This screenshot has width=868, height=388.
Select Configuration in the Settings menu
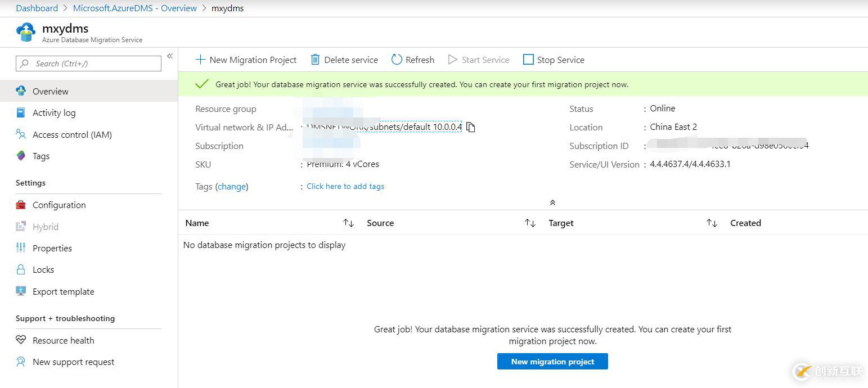[59, 205]
